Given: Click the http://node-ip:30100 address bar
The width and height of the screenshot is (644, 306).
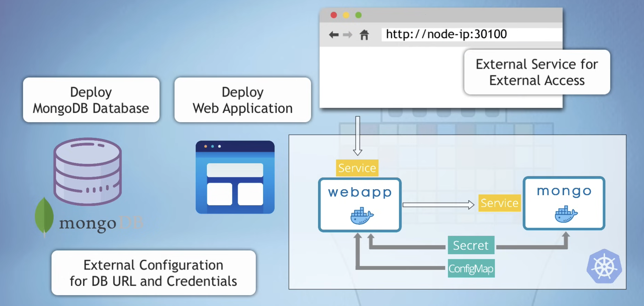Looking at the screenshot, I should tap(471, 34).
